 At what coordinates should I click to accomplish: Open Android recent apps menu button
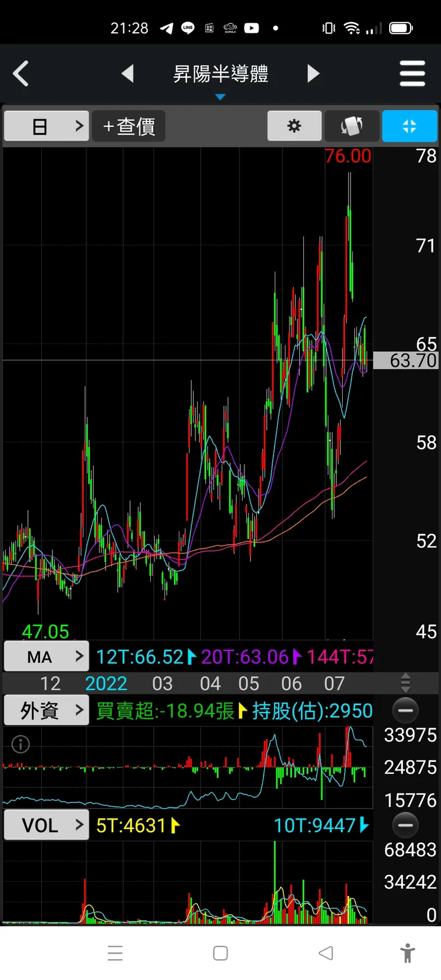tap(115, 953)
